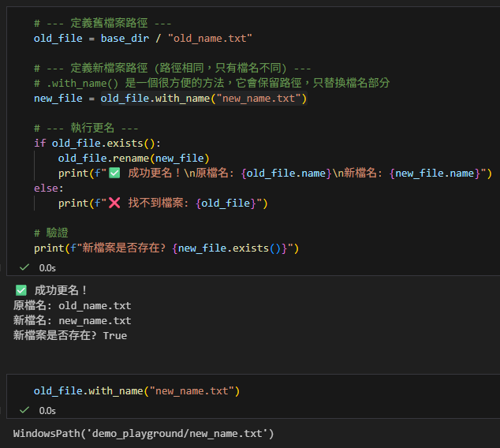500x448 pixels.
Task: Click the comment explaining .with_name()
Action: coord(211,83)
